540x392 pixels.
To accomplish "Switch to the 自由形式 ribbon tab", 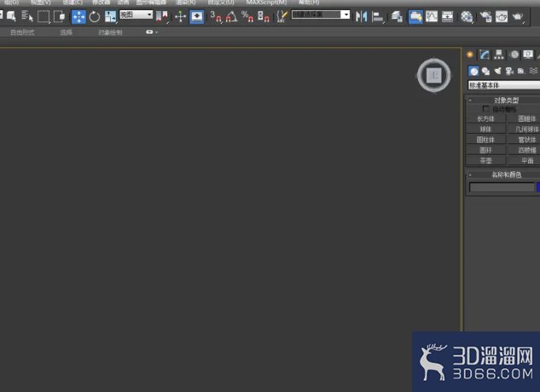I will coord(22,32).
